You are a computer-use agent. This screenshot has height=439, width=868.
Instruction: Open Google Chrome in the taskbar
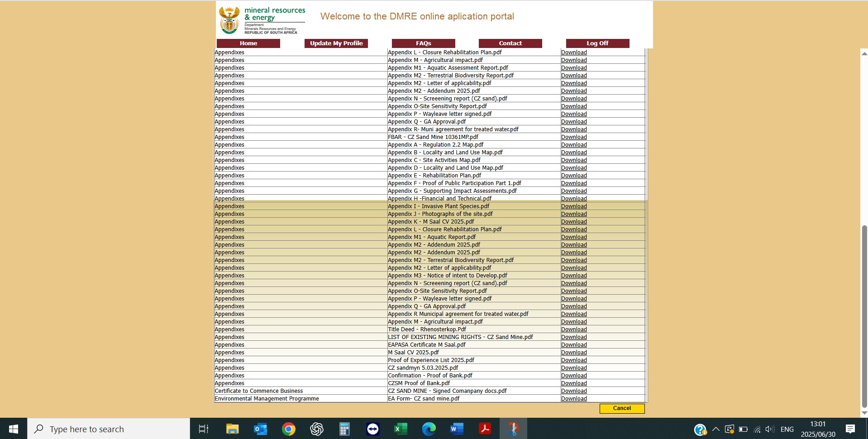(288, 429)
